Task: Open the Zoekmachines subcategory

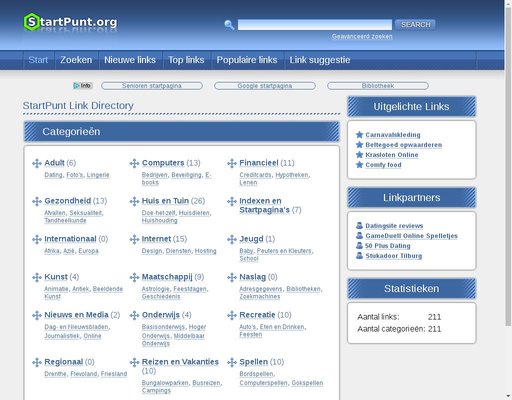Action: (x=260, y=297)
